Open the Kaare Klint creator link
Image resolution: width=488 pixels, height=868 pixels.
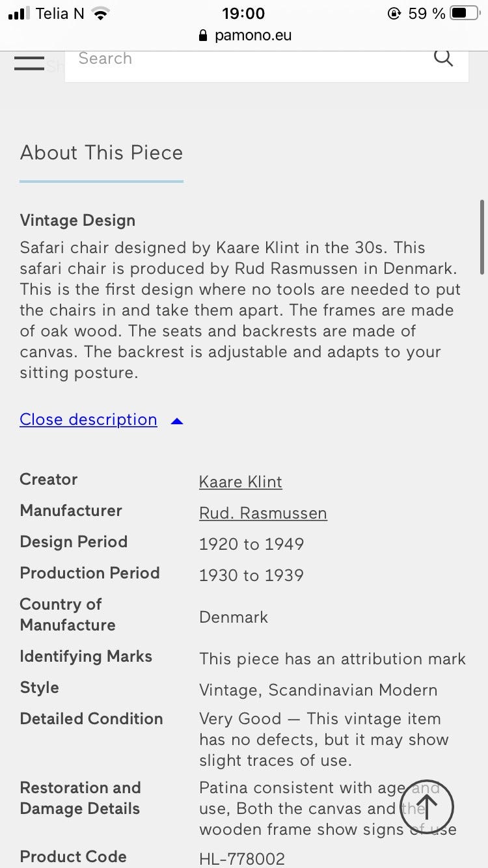point(241,482)
